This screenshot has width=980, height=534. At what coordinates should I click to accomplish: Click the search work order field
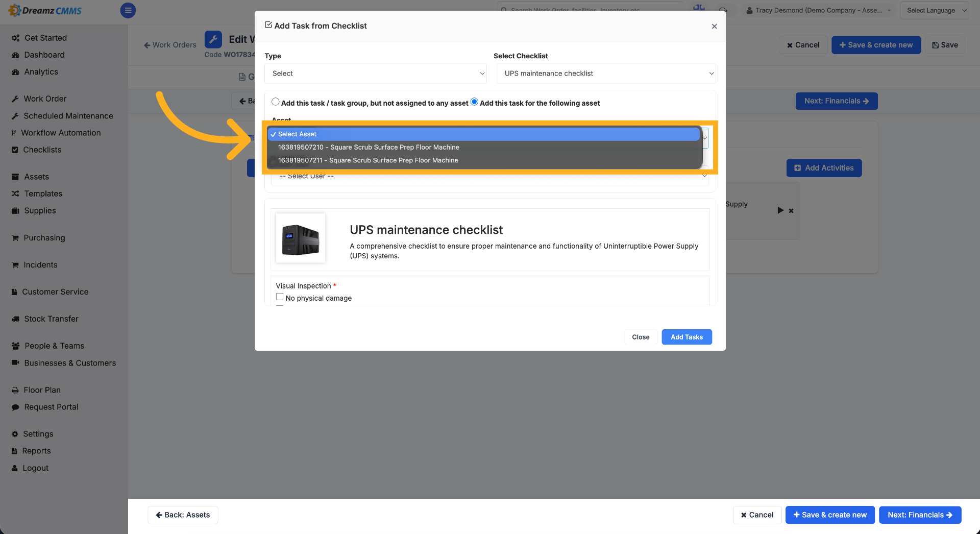(x=591, y=9)
